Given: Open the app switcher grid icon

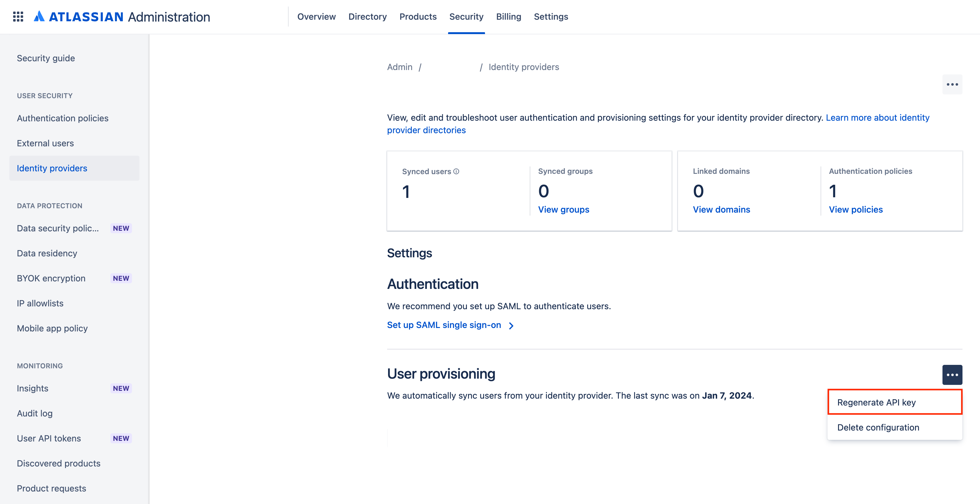Looking at the screenshot, I should click(18, 17).
